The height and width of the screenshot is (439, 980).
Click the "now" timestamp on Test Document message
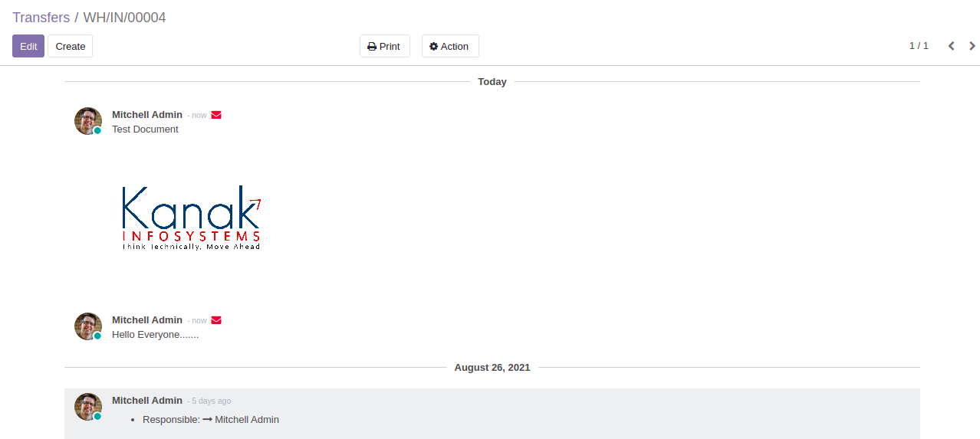199,116
